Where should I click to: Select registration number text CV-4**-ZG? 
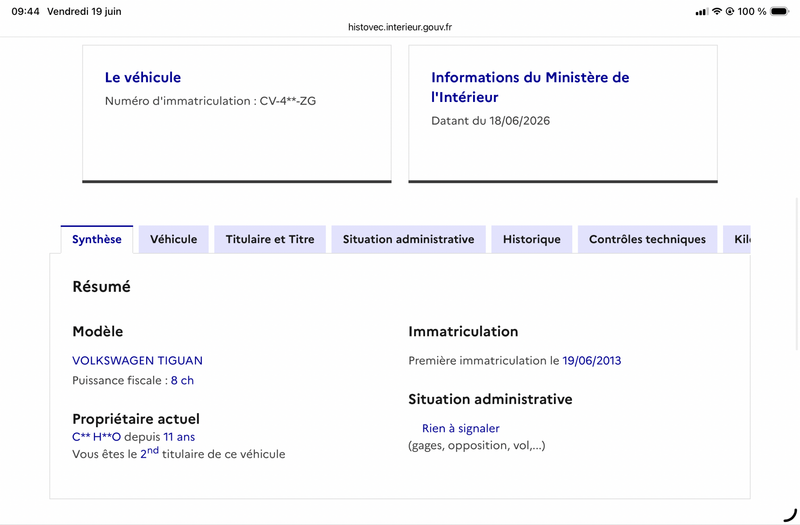coord(288,101)
